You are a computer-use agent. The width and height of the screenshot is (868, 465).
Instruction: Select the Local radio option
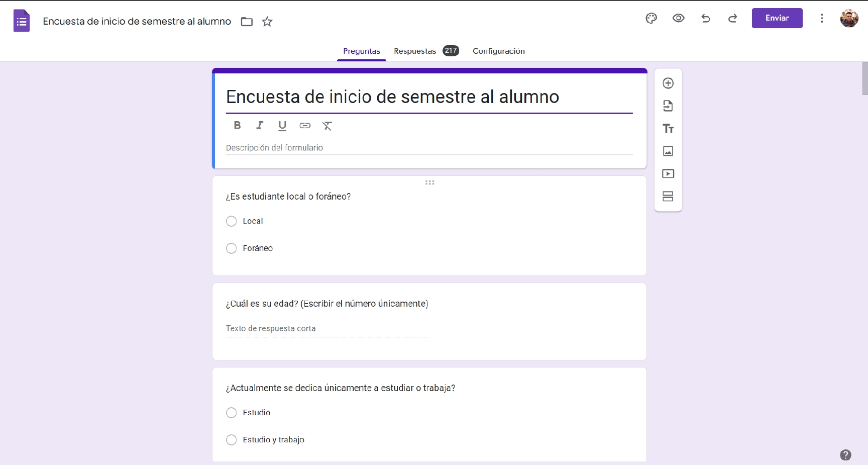[232, 221]
